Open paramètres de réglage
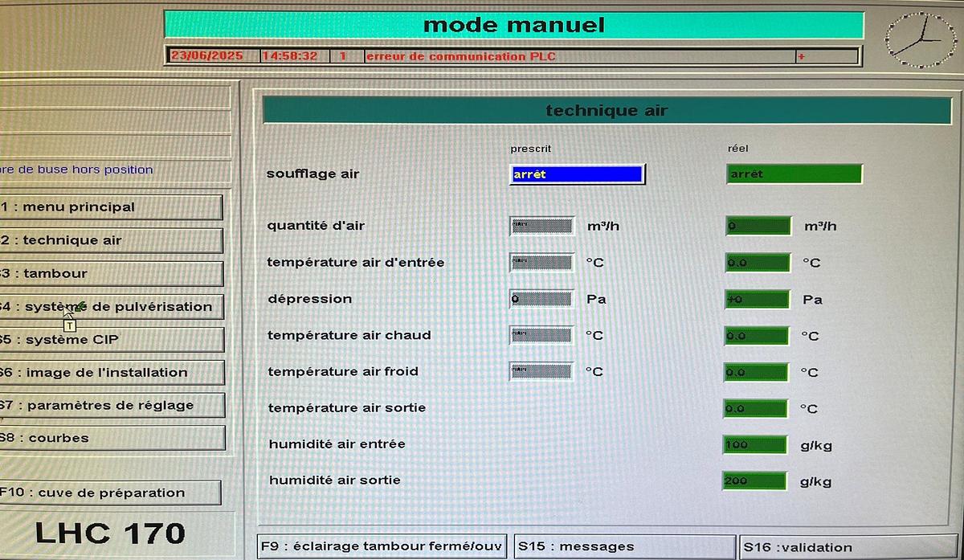 [111, 406]
